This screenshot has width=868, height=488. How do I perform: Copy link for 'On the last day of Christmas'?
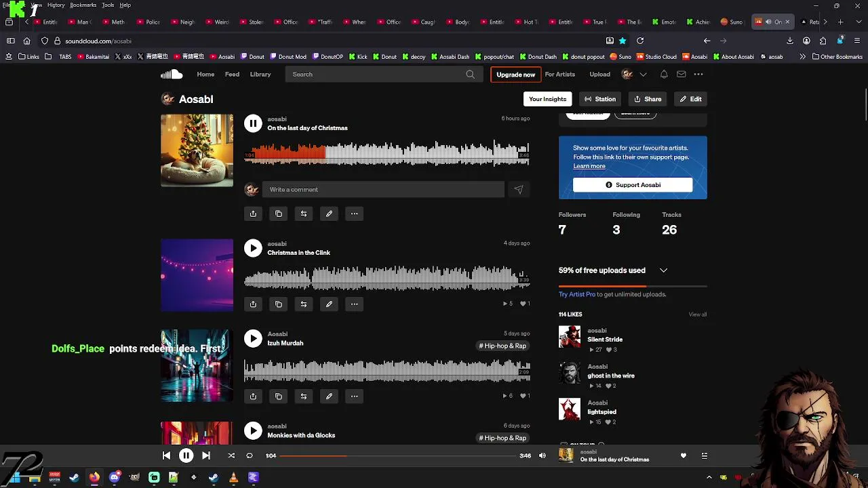pyautogui.click(x=278, y=213)
